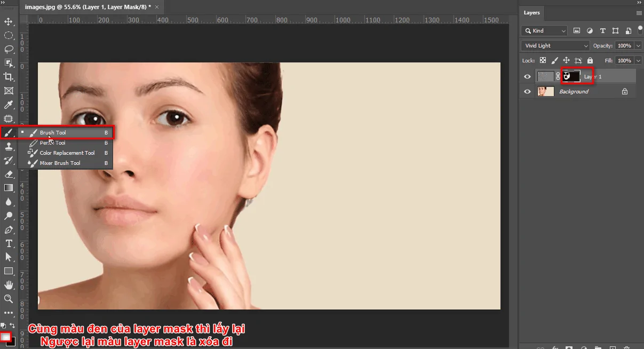Screen dimensions: 644x349
Task: Open the Vivid Light blend mode dropdown
Action: (x=555, y=46)
